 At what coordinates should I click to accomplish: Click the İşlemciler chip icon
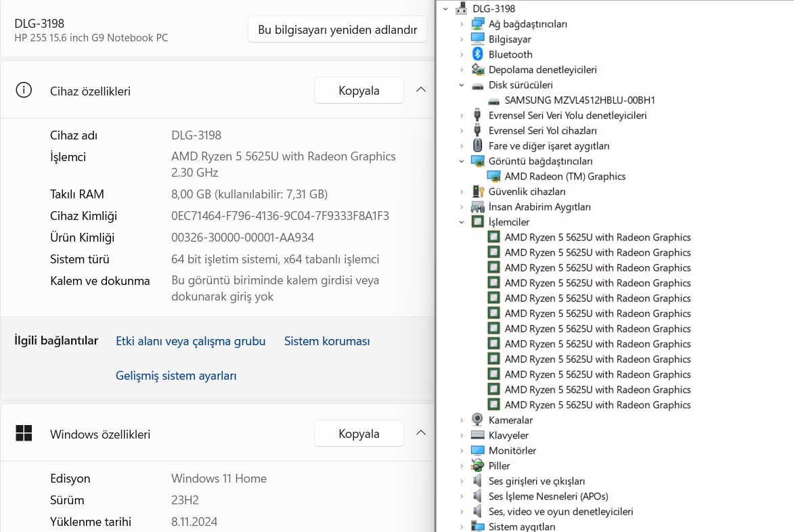click(x=477, y=222)
